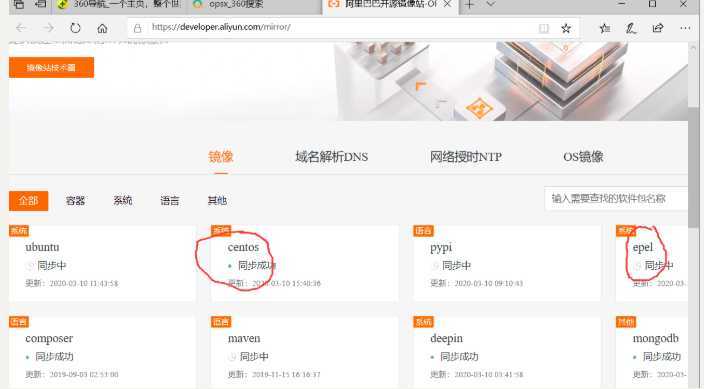Switch to the 360 navigation tab
This screenshot has height=389, width=704.
tap(119, 4)
